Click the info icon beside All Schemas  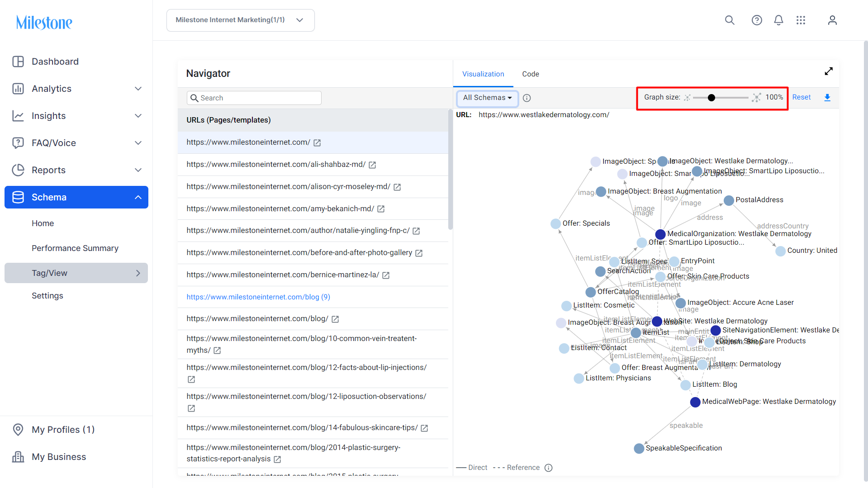pyautogui.click(x=526, y=98)
